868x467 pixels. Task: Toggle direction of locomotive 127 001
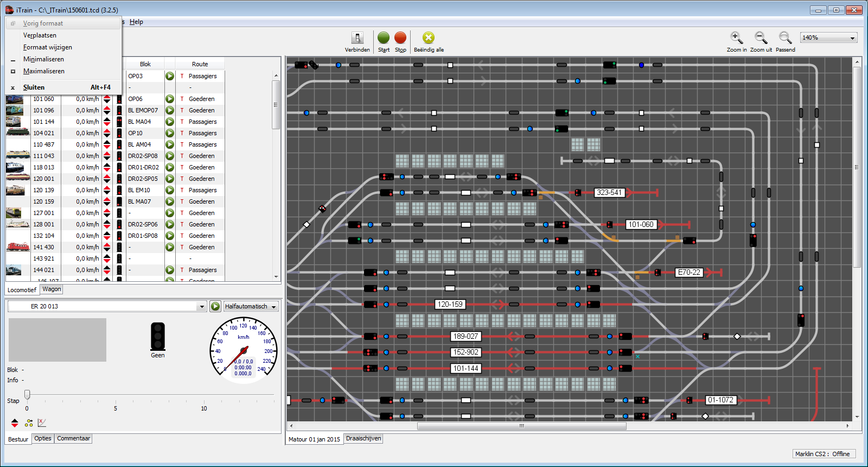click(x=107, y=213)
